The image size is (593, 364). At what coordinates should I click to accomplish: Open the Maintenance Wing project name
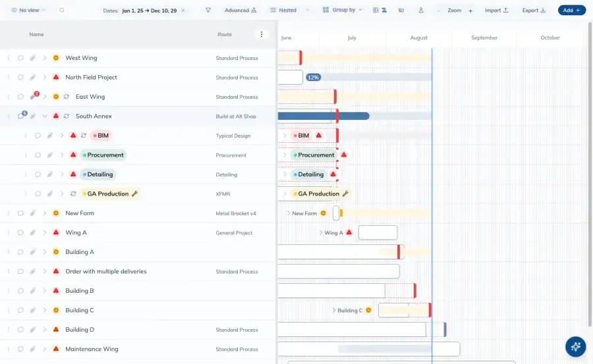(92, 349)
